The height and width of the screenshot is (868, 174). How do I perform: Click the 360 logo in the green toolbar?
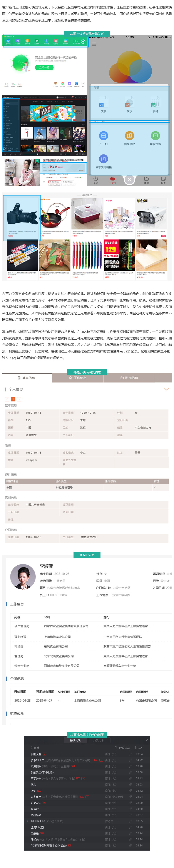pos(77,41)
